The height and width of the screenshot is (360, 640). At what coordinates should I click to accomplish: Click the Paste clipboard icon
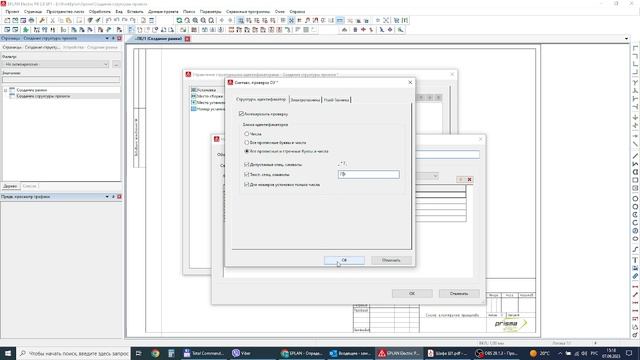coord(69,20)
